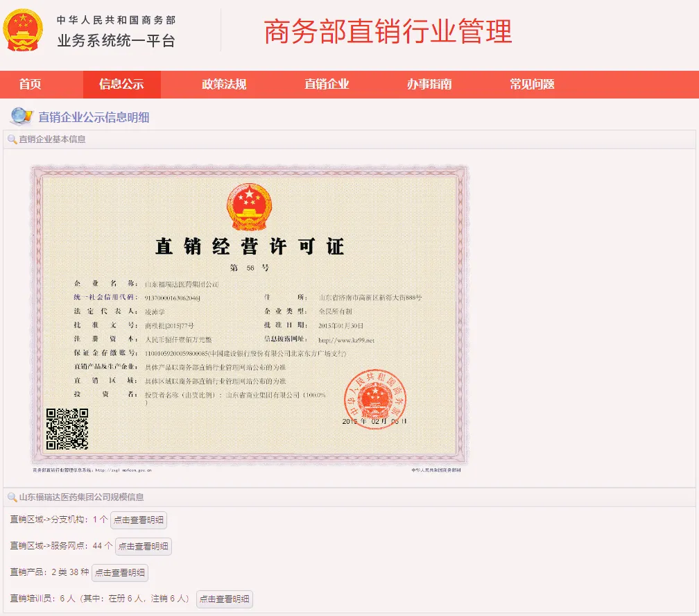View details for 服务网点 44 个
Screen dimensions: 699x616
(144, 547)
